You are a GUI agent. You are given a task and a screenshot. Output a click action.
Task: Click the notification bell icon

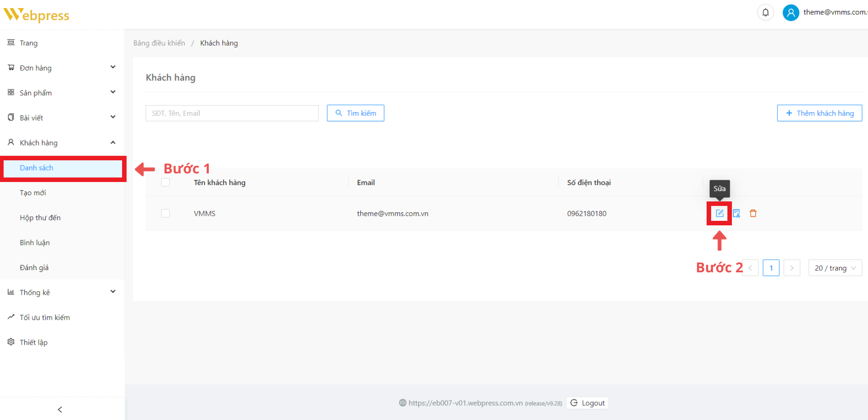765,13
